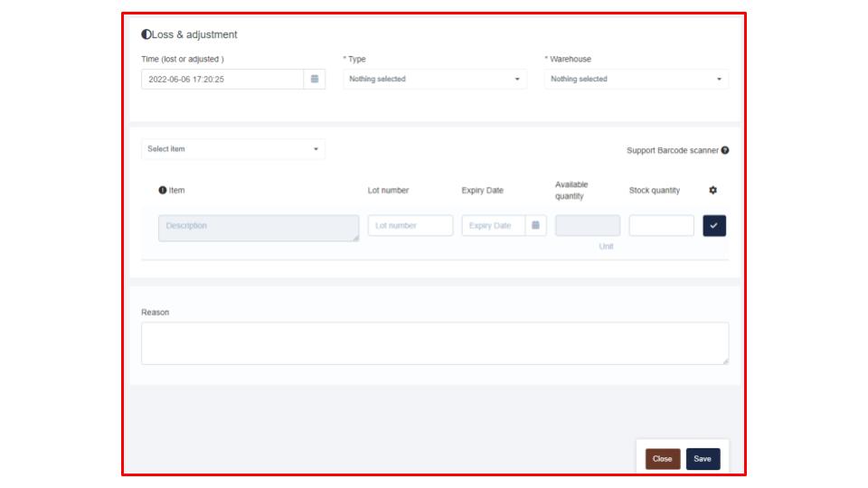Focus the Stock quantity input box
Viewport: 868px width, 488px height.
[661, 226]
